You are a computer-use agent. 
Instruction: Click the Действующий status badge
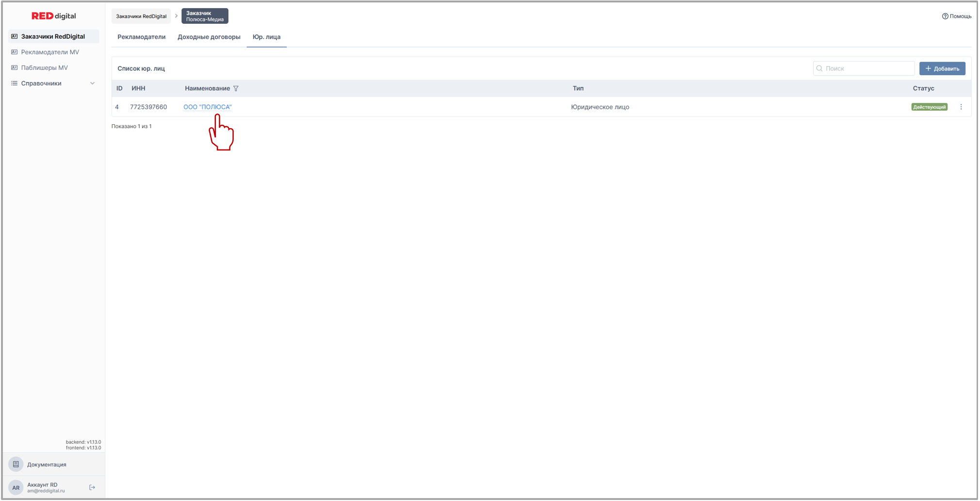click(929, 107)
